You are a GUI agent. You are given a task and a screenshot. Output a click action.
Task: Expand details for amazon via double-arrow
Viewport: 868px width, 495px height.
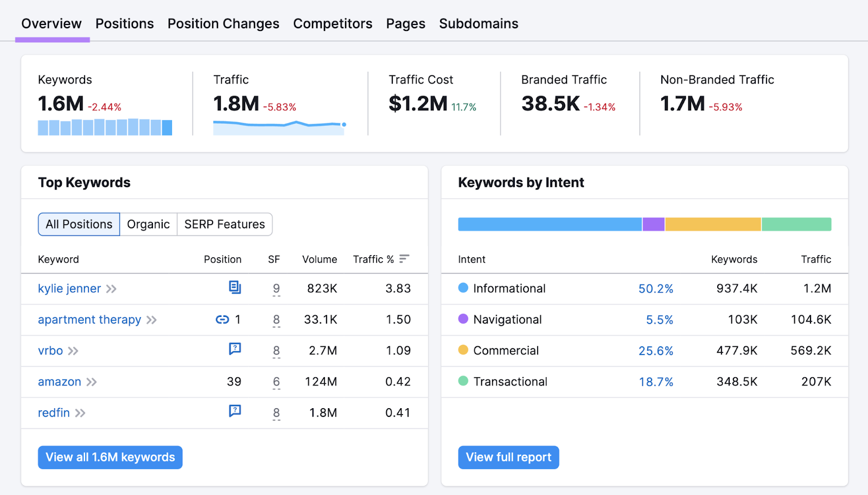[x=92, y=382]
